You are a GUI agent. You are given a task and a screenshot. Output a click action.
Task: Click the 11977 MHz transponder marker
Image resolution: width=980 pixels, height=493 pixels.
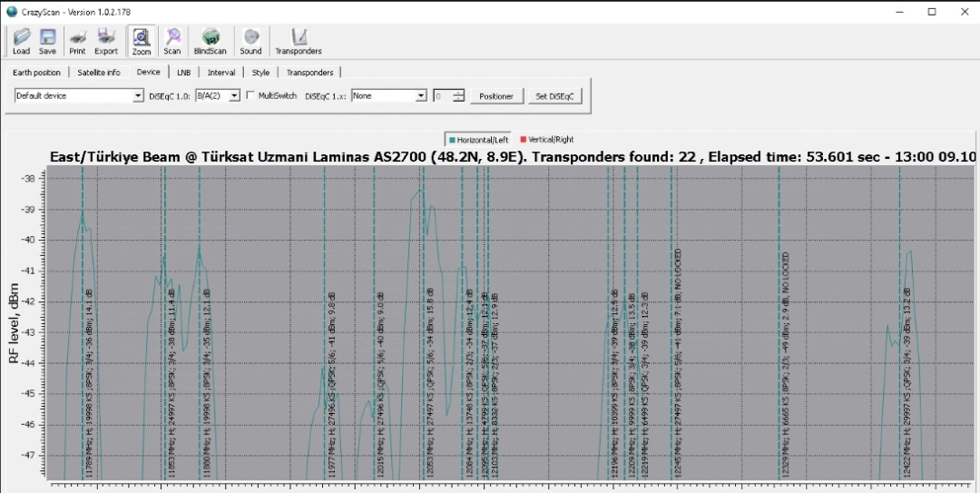pos(332,385)
